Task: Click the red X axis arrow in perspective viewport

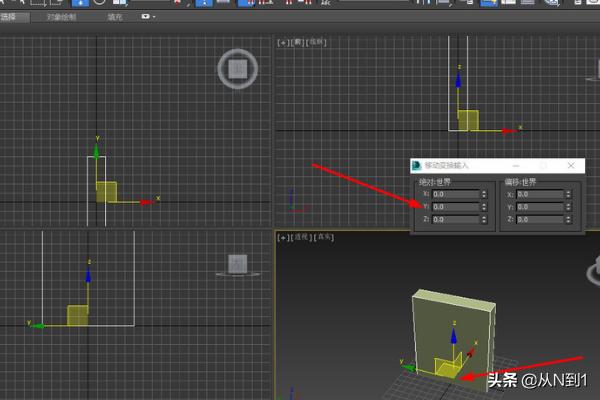Action: pos(470,353)
